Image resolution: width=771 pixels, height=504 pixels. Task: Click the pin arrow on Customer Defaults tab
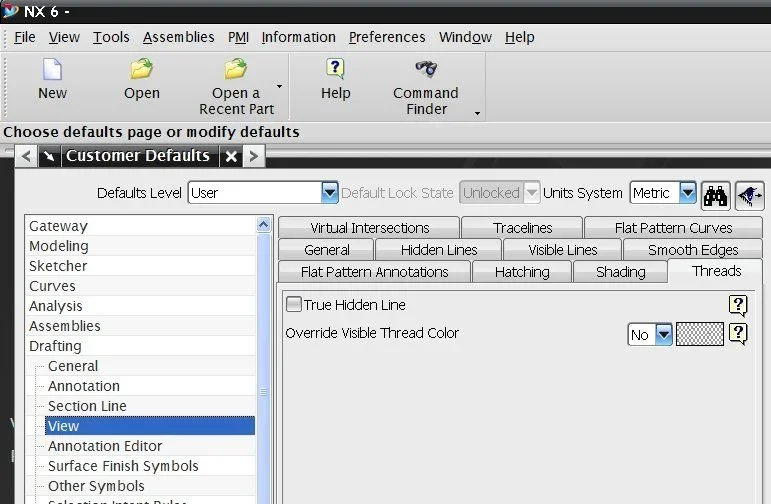pyautogui.click(x=49, y=156)
